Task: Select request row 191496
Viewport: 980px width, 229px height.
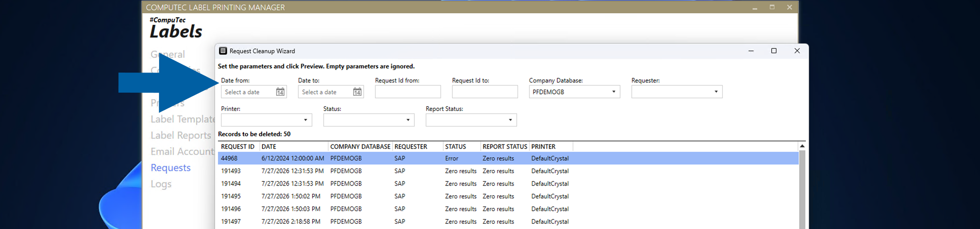Action: (508, 209)
